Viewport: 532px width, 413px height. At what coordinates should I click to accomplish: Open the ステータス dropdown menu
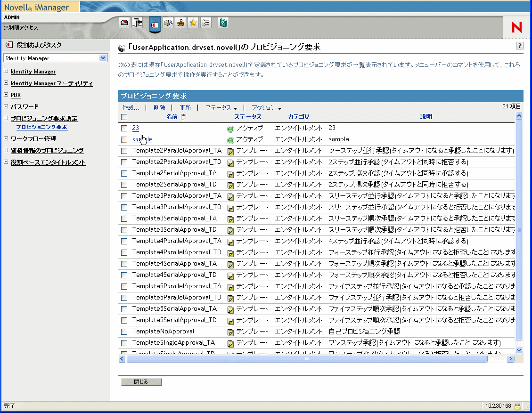click(x=221, y=107)
